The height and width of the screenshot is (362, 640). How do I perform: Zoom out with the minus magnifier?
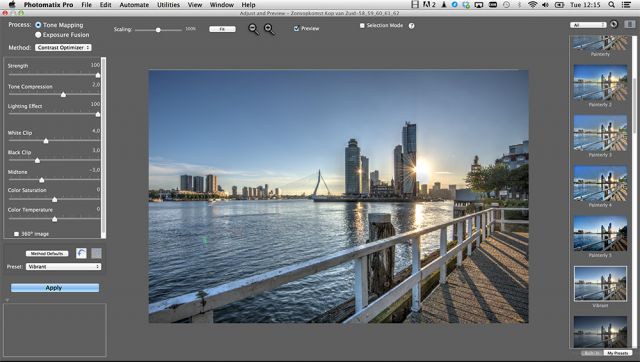253,29
